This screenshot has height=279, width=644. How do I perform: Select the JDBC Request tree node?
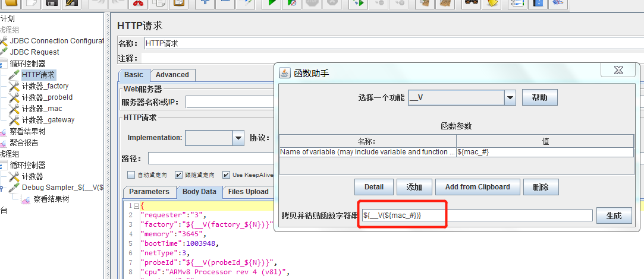(x=34, y=52)
